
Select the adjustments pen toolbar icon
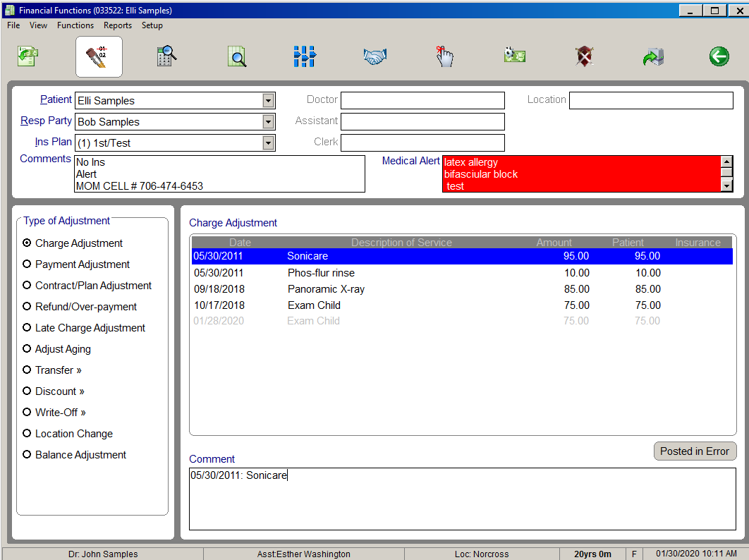(x=99, y=56)
